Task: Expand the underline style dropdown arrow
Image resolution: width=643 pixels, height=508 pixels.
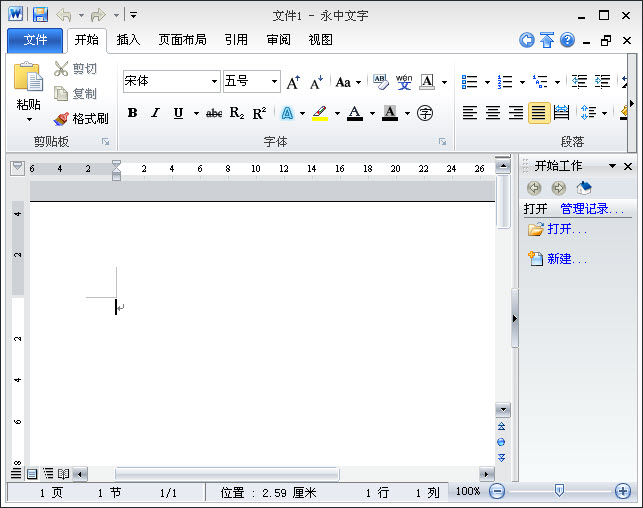Action: pos(196,114)
